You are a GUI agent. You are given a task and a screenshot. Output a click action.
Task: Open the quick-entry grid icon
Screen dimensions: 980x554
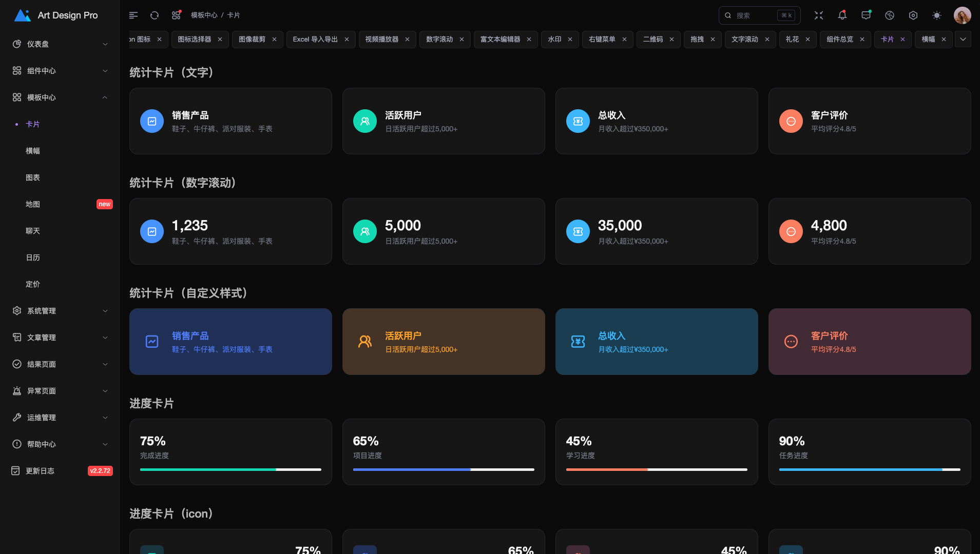click(176, 15)
